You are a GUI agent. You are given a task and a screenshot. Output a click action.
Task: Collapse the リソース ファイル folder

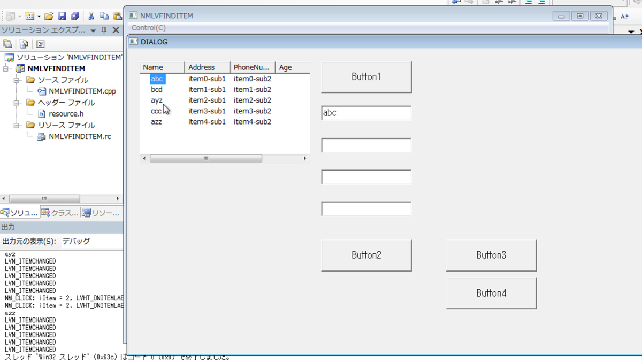[x=17, y=125]
